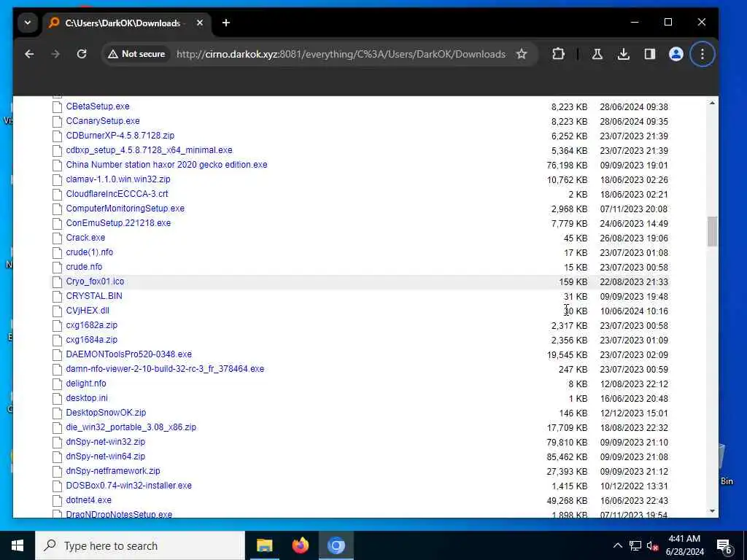Open clamav-1.1.0.win.win32.zip link
This screenshot has height=560, width=747.
tap(118, 179)
